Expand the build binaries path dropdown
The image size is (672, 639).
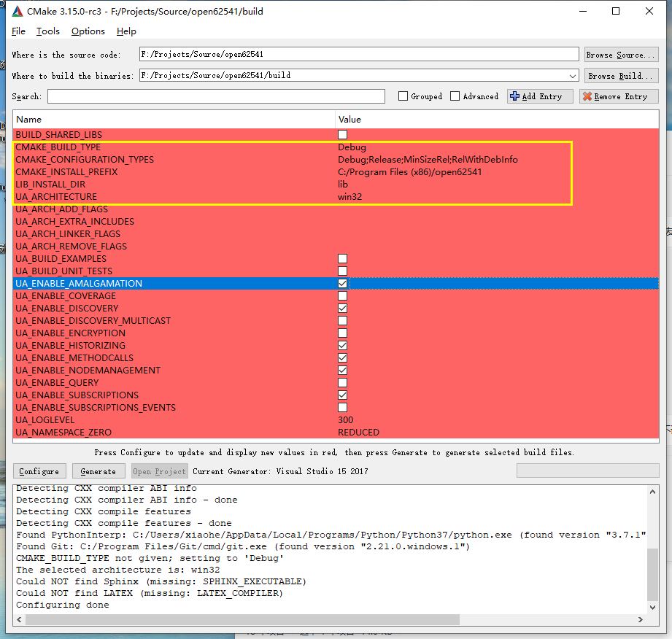pos(572,76)
